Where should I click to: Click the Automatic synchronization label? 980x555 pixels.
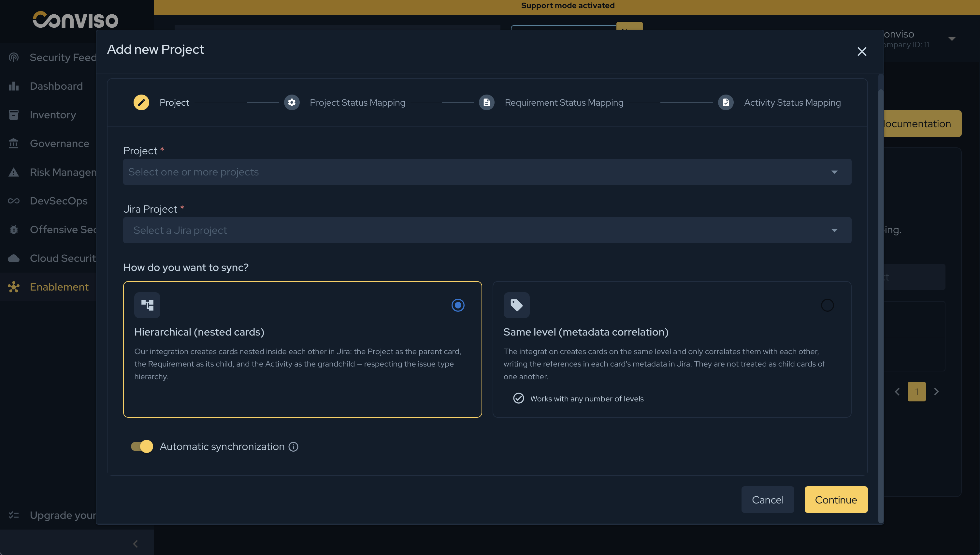point(222,446)
